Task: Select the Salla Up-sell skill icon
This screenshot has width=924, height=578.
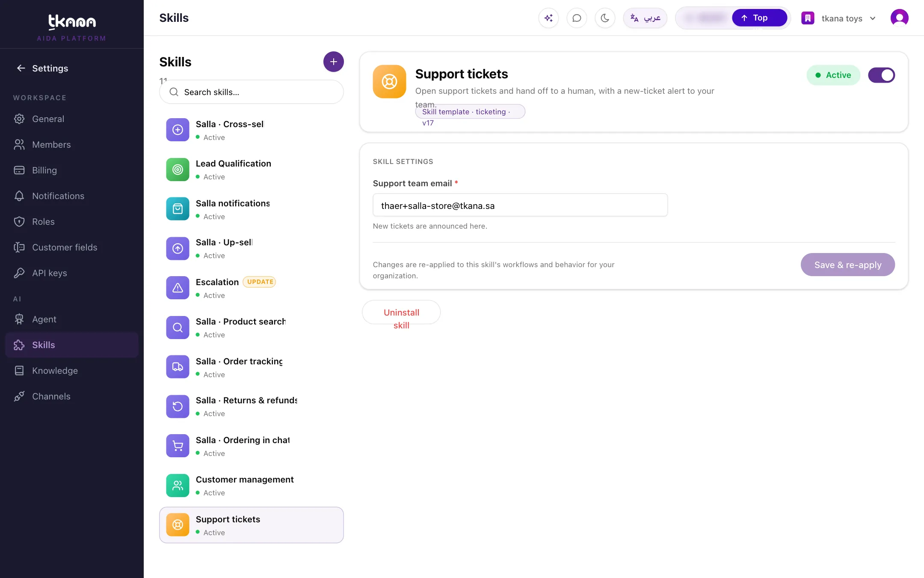Action: click(x=178, y=248)
